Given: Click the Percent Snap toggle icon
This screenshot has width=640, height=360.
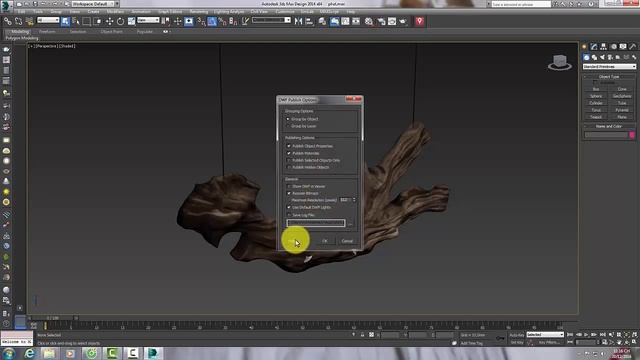Looking at the screenshot, I should click(x=222, y=21).
